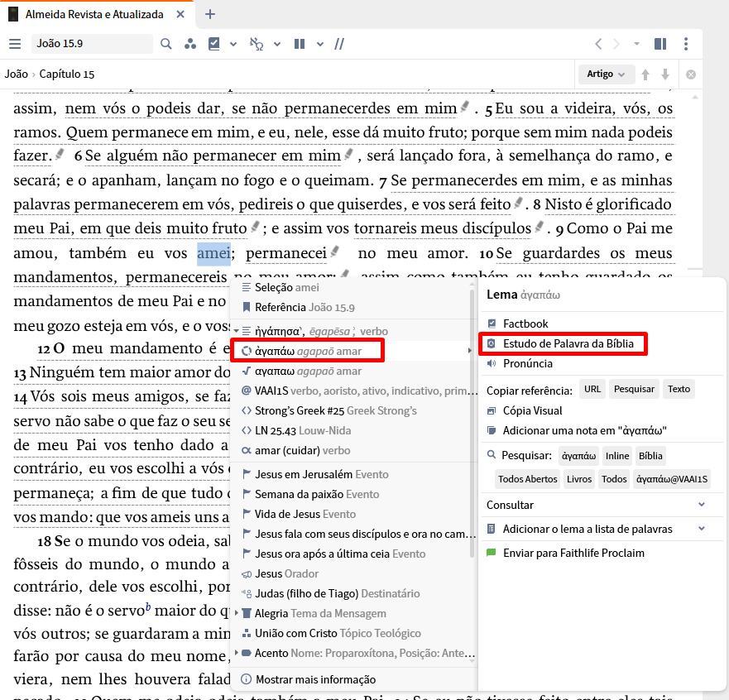Expand the Acento Nome item arrow
Viewport: 729px width, 700px height.
(236, 653)
